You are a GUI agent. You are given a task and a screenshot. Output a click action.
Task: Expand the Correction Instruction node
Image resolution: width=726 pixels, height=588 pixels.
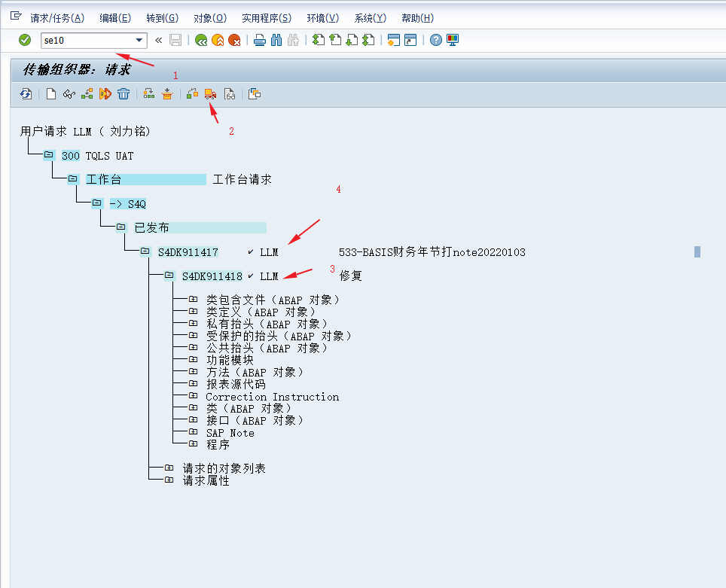pyautogui.click(x=194, y=396)
